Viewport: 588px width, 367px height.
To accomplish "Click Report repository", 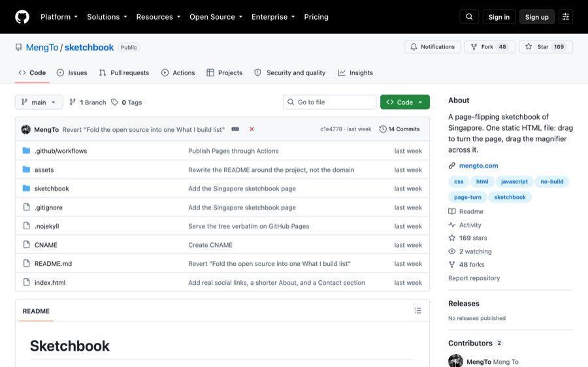I will click(474, 278).
